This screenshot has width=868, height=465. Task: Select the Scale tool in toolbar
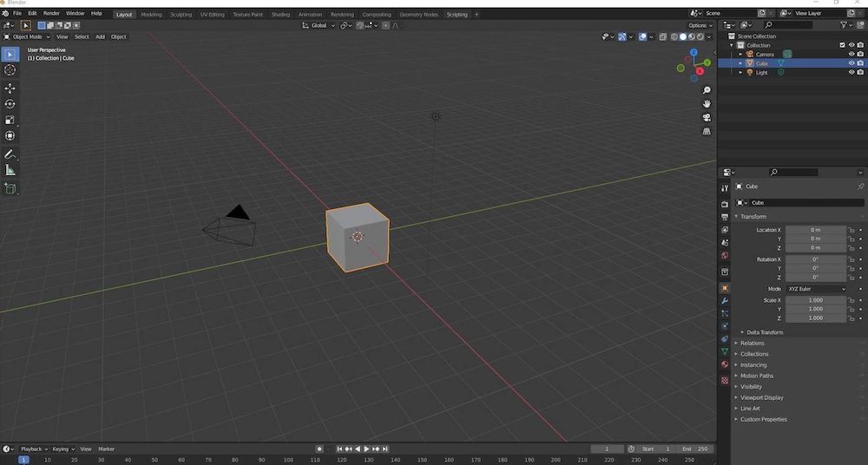[x=10, y=120]
